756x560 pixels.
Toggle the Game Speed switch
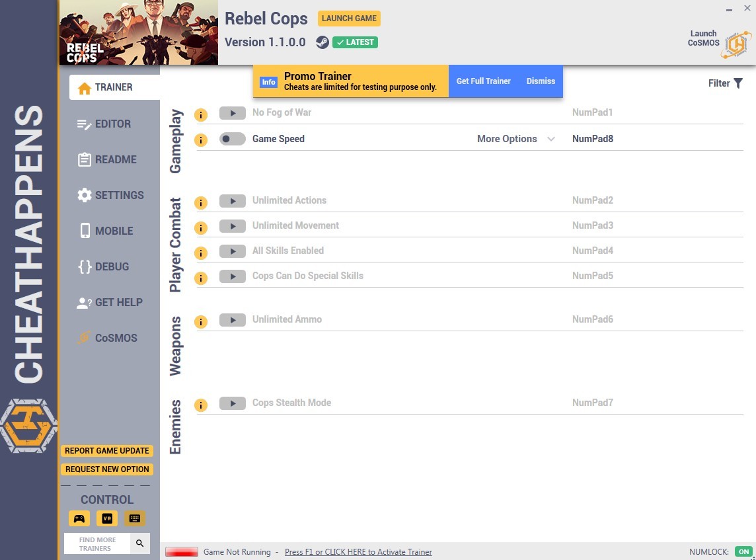(233, 139)
